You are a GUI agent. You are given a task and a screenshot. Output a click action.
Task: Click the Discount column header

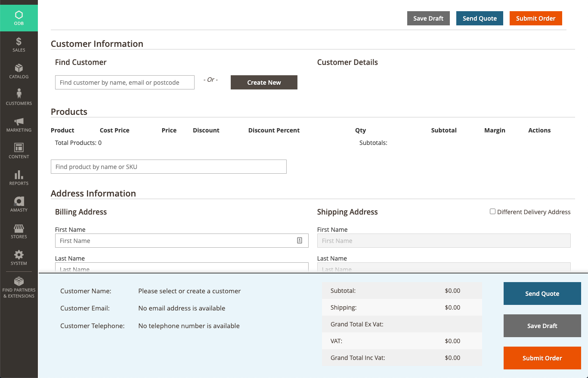[x=206, y=130]
